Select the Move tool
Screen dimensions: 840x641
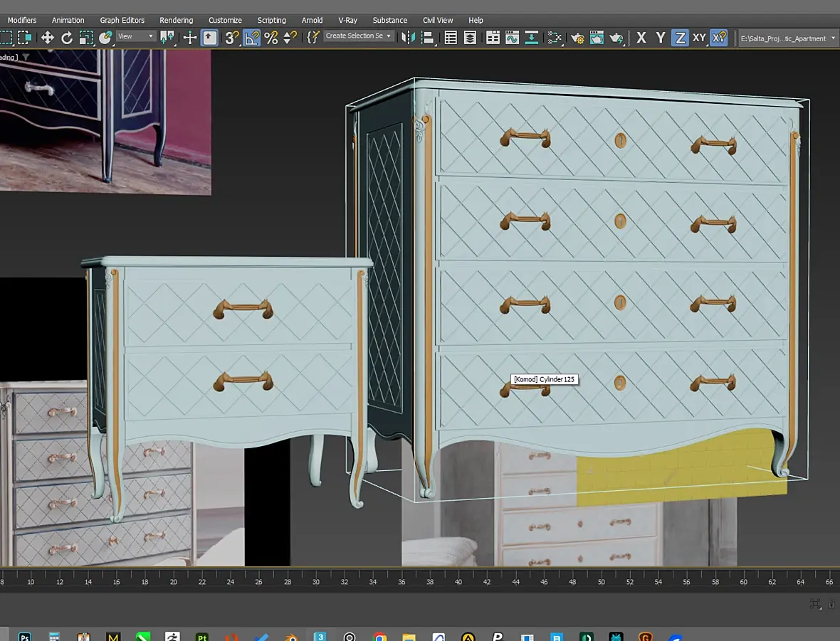(47, 38)
